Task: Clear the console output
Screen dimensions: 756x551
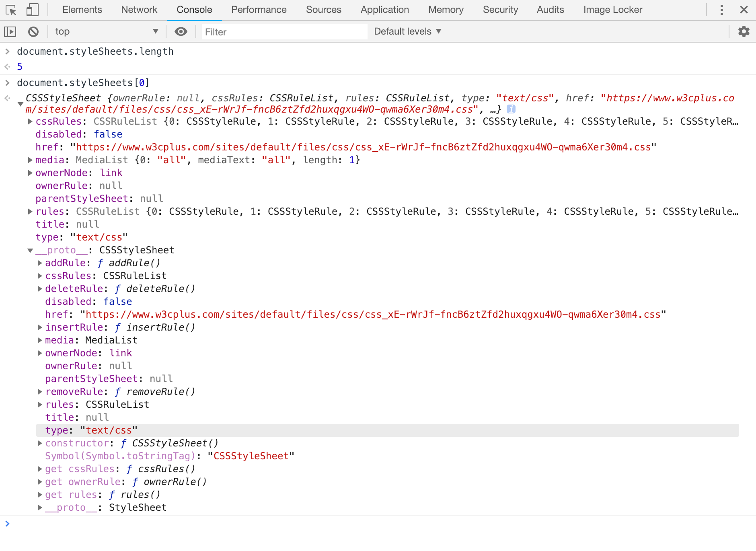Action: [33, 31]
